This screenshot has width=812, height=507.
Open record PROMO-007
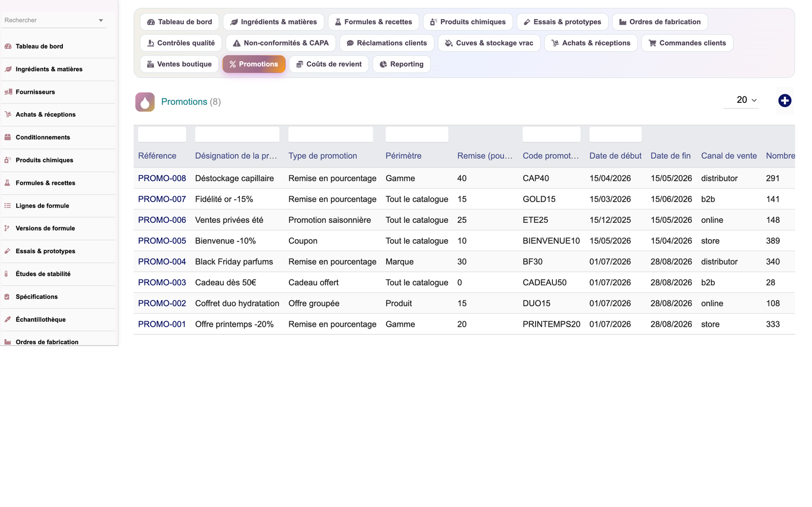(x=162, y=199)
